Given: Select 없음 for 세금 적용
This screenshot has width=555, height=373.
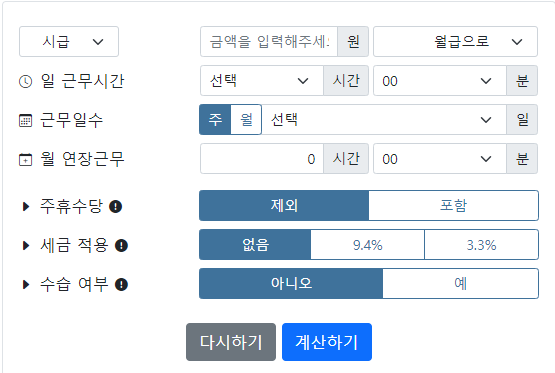Looking at the screenshot, I should pos(255,245).
